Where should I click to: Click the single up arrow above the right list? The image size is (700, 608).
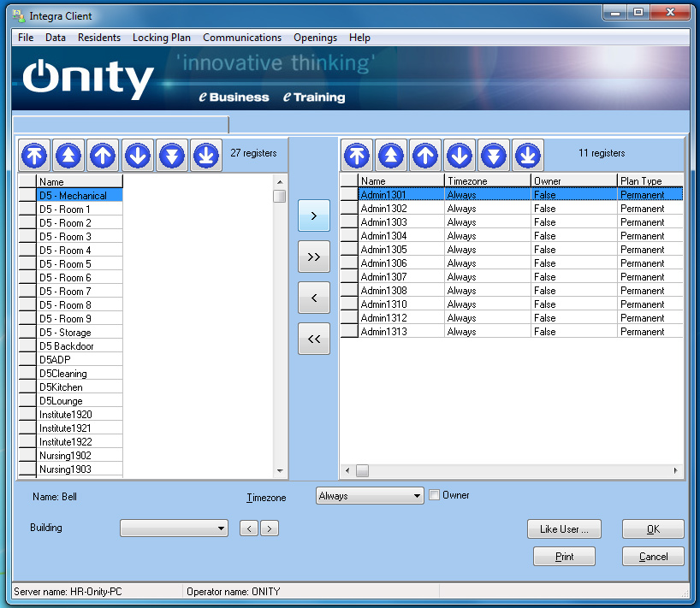425,155
